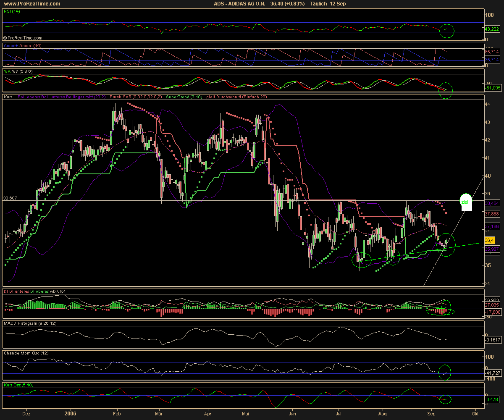Click the %K %D (5 8 6) stochastic label
Image resolution: width=504 pixels, height=420 pixels.
(18, 72)
